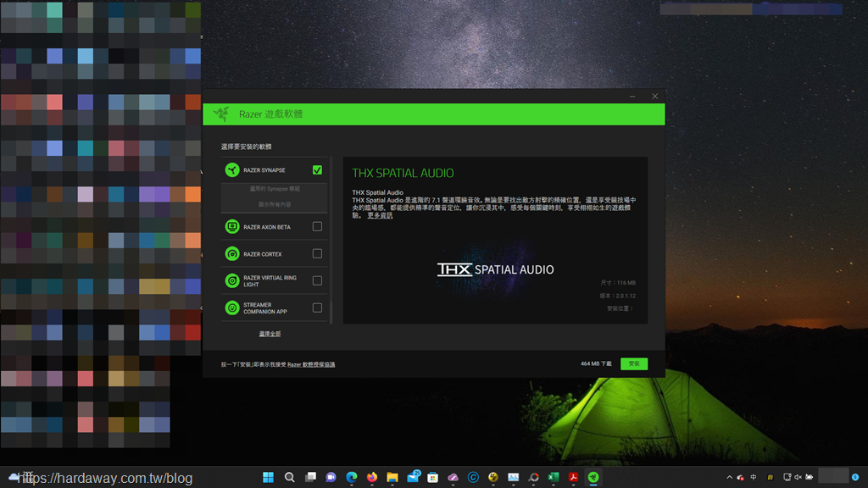Expand 顯示所有內容 under Razer Synapse
The image size is (868, 488).
[x=275, y=205]
